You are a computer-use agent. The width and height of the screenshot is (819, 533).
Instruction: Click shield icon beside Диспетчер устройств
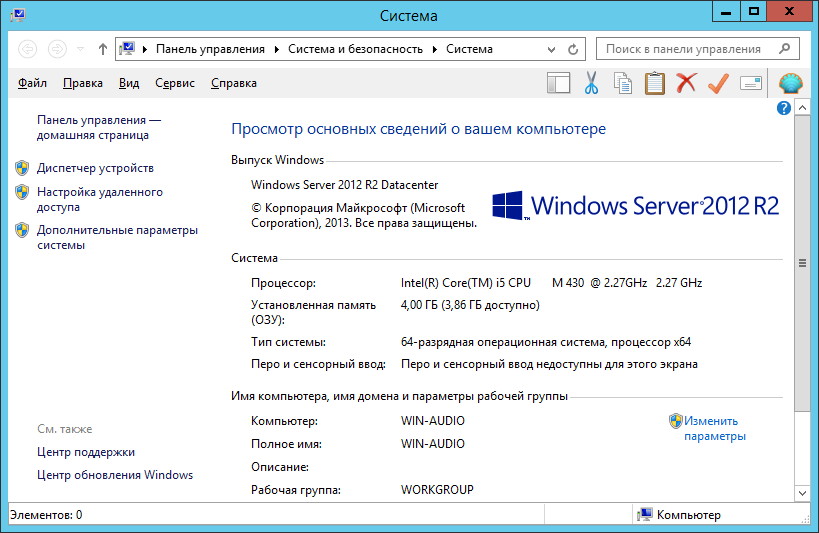click(22, 168)
